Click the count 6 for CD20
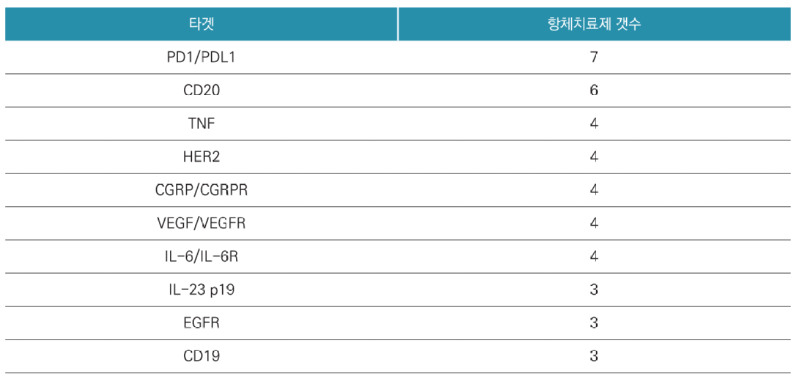This screenshot has width=800, height=382. coord(593,90)
